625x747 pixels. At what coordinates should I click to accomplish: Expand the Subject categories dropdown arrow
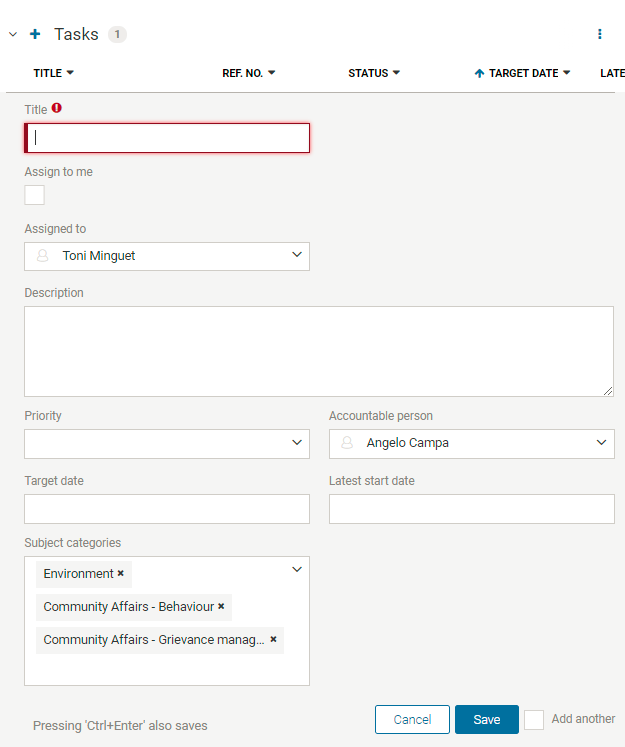point(297,569)
